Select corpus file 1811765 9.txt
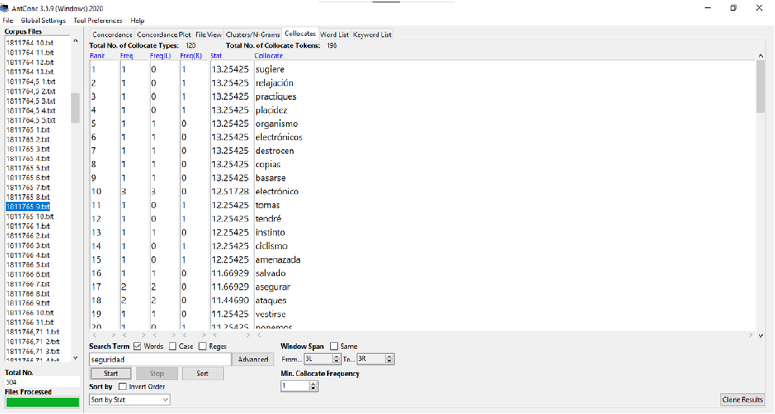This screenshot has height=414, width=775. (x=30, y=207)
